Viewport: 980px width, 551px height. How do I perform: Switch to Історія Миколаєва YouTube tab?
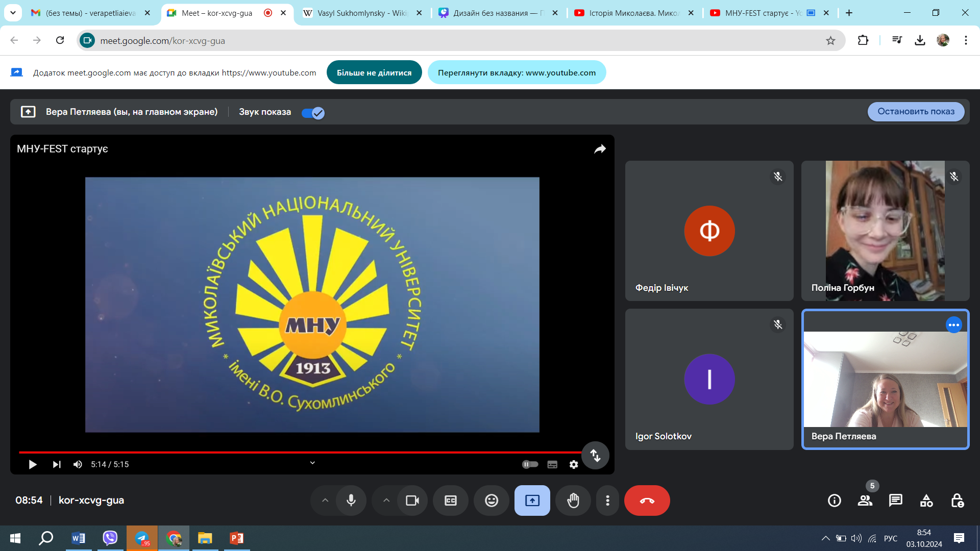pyautogui.click(x=634, y=13)
